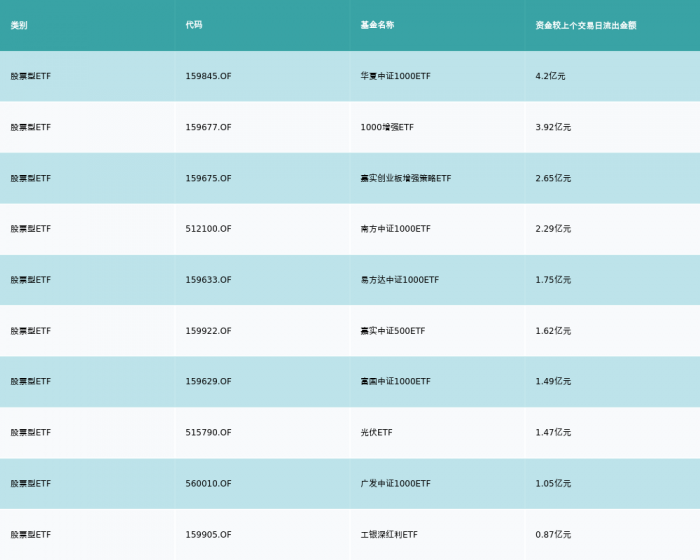
Task: Select code 560010.OF
Action: tap(208, 484)
